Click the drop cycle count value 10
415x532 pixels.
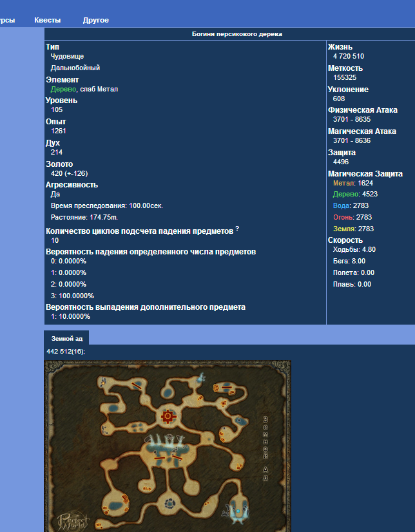pos(55,240)
